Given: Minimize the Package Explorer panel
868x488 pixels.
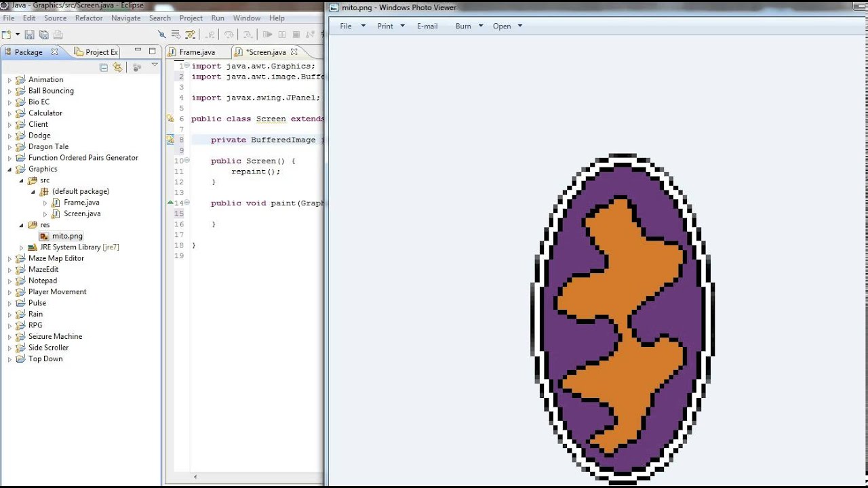Looking at the screenshot, I should coord(138,51).
